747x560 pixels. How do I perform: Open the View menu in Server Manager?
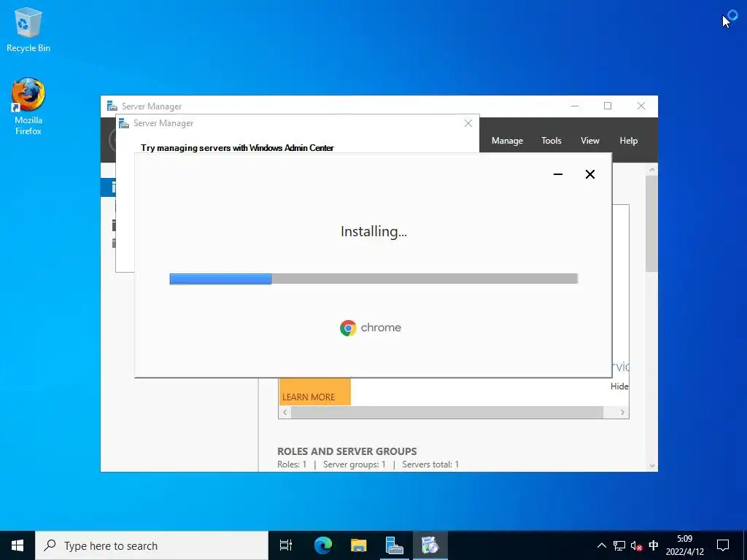click(x=589, y=141)
